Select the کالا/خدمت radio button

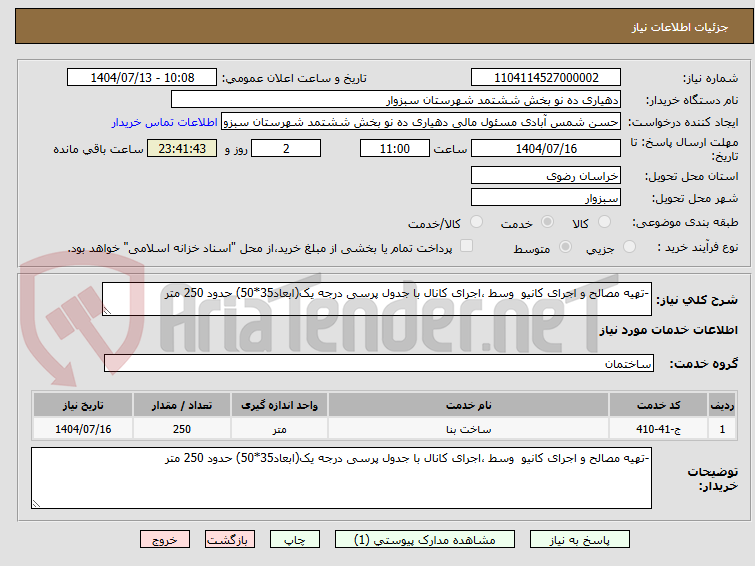click(476, 222)
